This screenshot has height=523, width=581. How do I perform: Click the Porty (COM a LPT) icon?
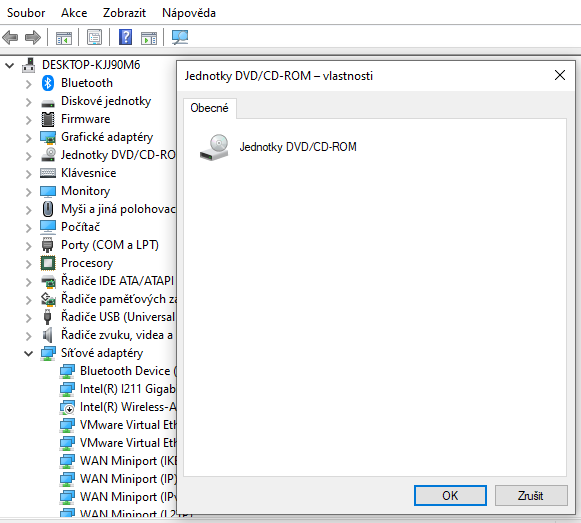coord(48,245)
